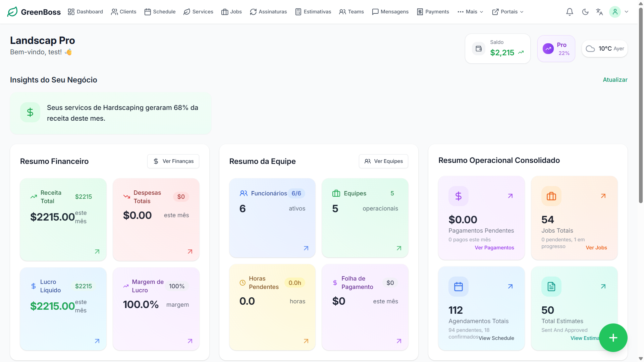
Task: Select the language translation icon
Action: [x=599, y=12]
